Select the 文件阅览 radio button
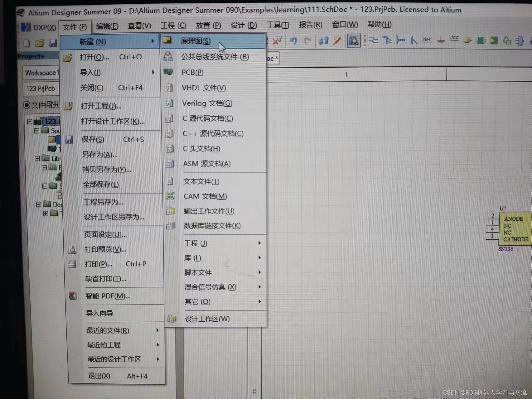Screen dimensions: 532x399 (27, 105)
